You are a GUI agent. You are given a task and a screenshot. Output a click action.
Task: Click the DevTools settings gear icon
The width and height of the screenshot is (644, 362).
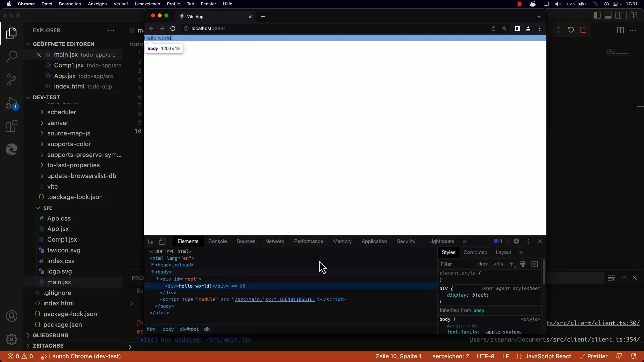click(x=516, y=241)
